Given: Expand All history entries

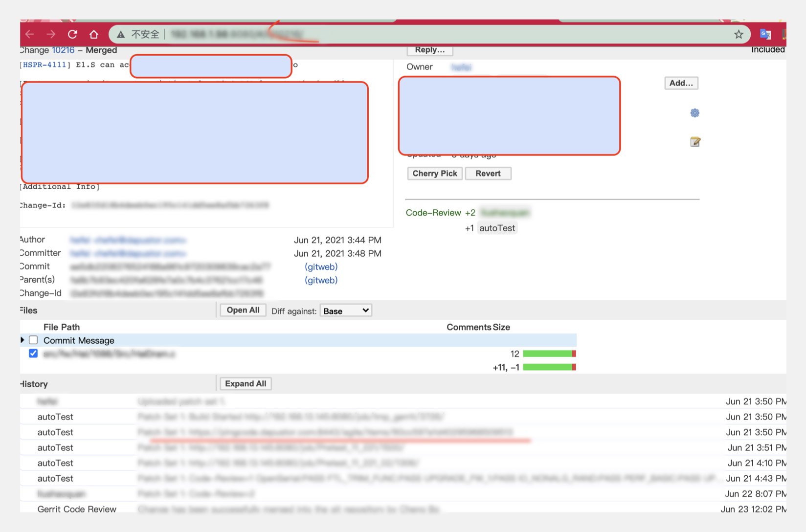Looking at the screenshot, I should 246,384.
